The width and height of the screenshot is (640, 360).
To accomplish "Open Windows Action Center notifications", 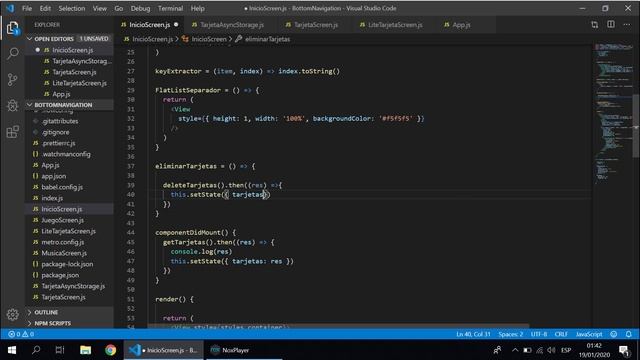I will click(x=624, y=350).
